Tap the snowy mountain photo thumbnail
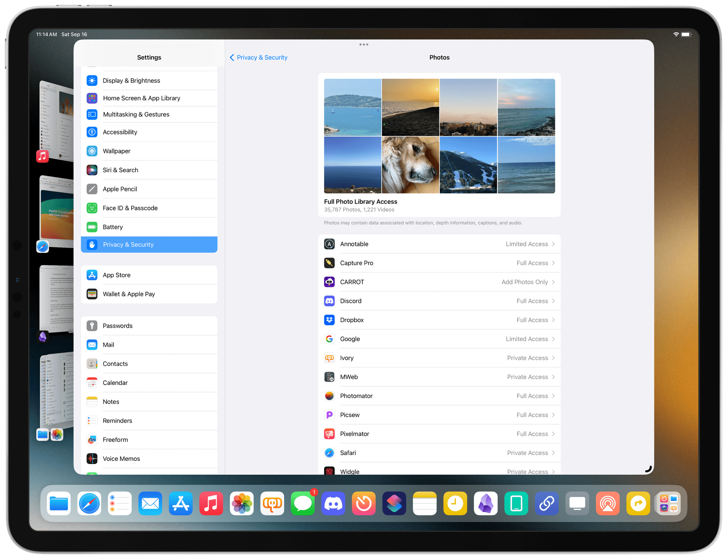 click(x=468, y=165)
